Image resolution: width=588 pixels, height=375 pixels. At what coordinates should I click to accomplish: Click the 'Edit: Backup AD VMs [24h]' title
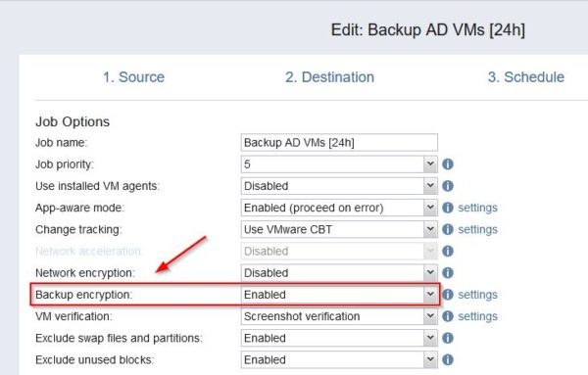428,30
